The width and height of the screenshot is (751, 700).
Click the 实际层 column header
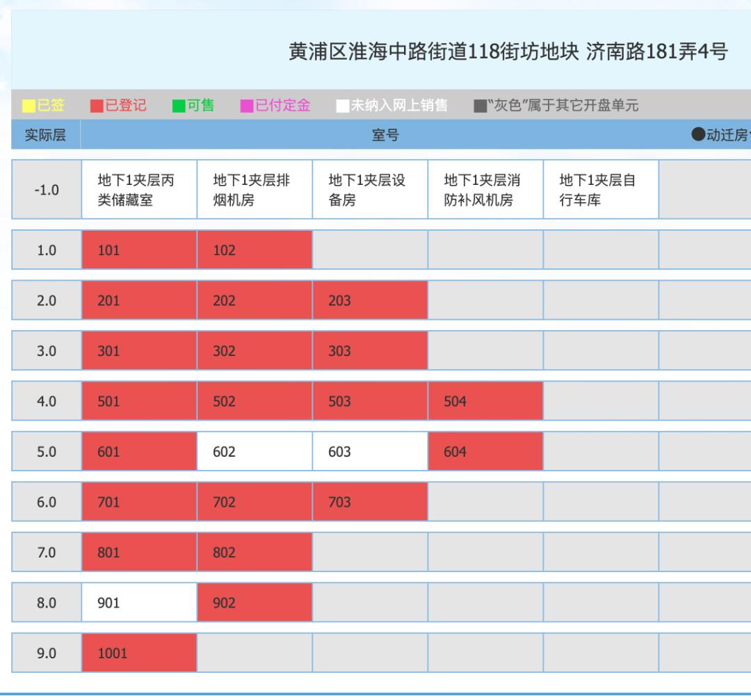(x=46, y=136)
